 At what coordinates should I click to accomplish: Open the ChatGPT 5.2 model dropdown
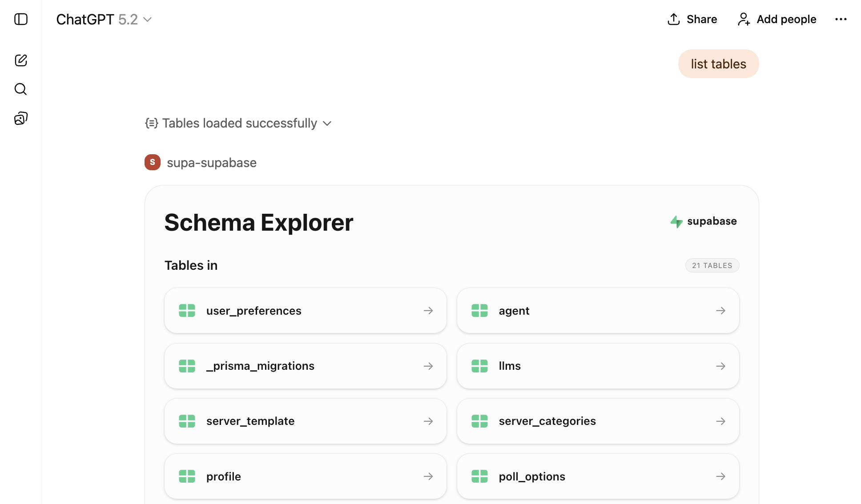(x=104, y=20)
